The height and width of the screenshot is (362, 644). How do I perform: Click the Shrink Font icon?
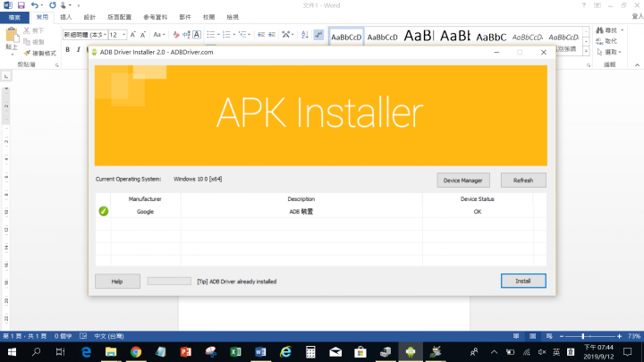coord(143,35)
